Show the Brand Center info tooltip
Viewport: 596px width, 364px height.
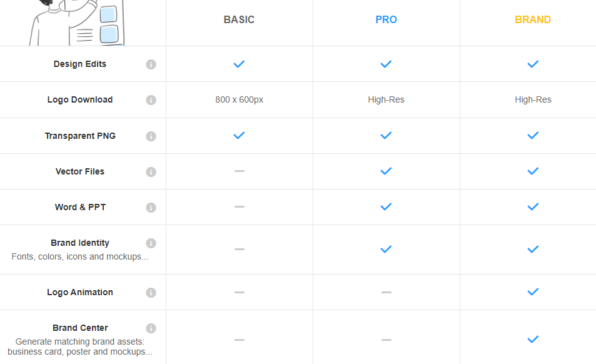[x=151, y=328]
